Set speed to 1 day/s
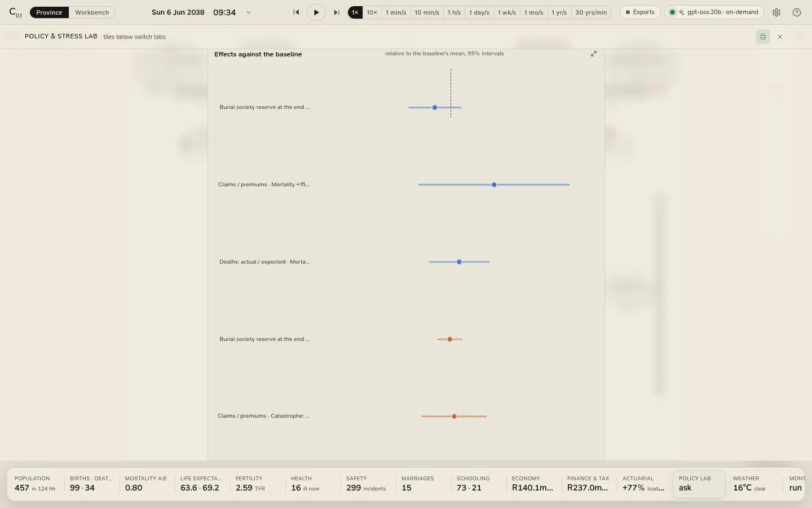 point(479,12)
